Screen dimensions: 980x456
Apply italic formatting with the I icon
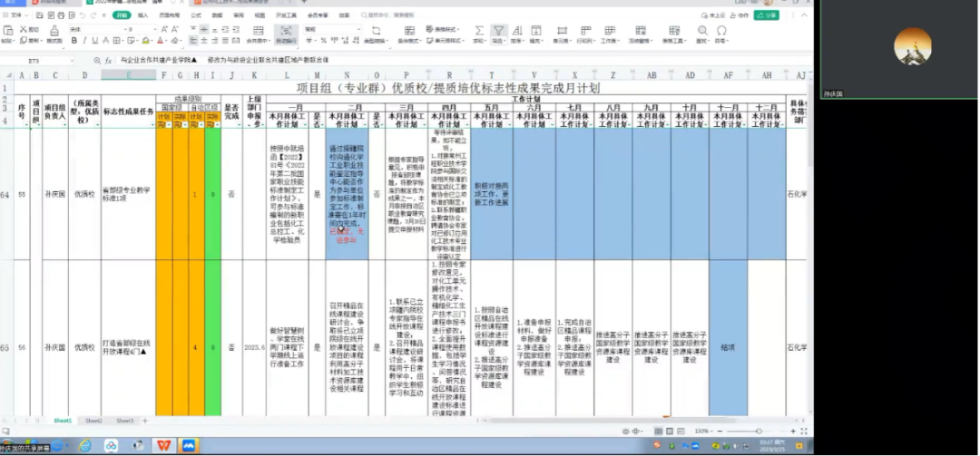(84, 41)
